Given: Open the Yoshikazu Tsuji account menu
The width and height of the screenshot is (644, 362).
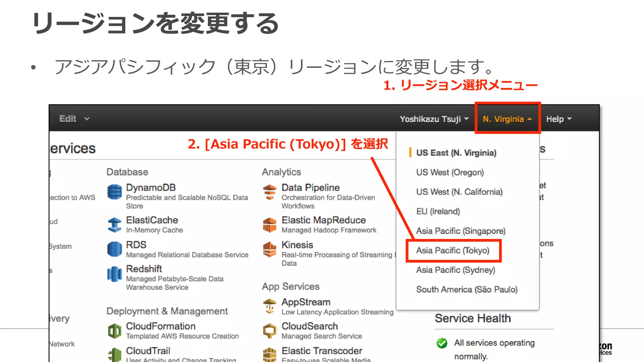Looking at the screenshot, I should pos(434,119).
